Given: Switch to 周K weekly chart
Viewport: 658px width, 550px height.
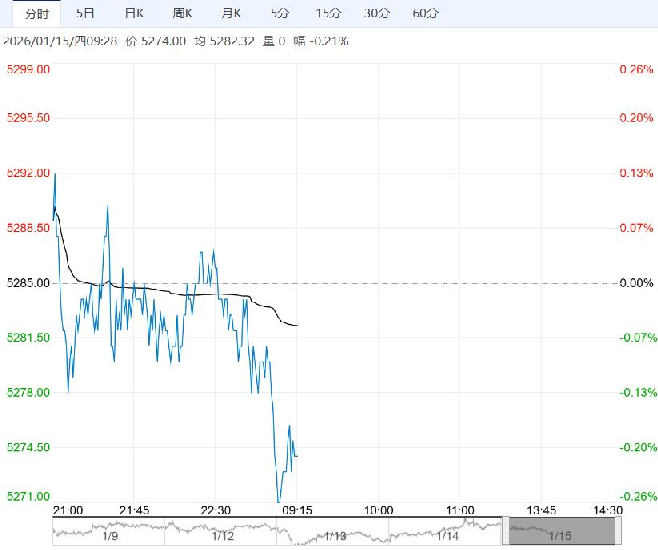Looking at the screenshot, I should point(183,13).
